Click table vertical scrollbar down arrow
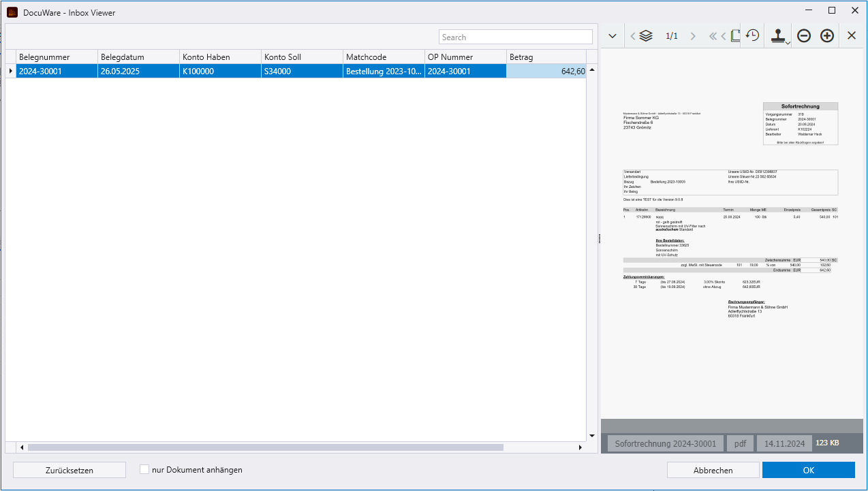This screenshot has width=868, height=491. pos(592,435)
